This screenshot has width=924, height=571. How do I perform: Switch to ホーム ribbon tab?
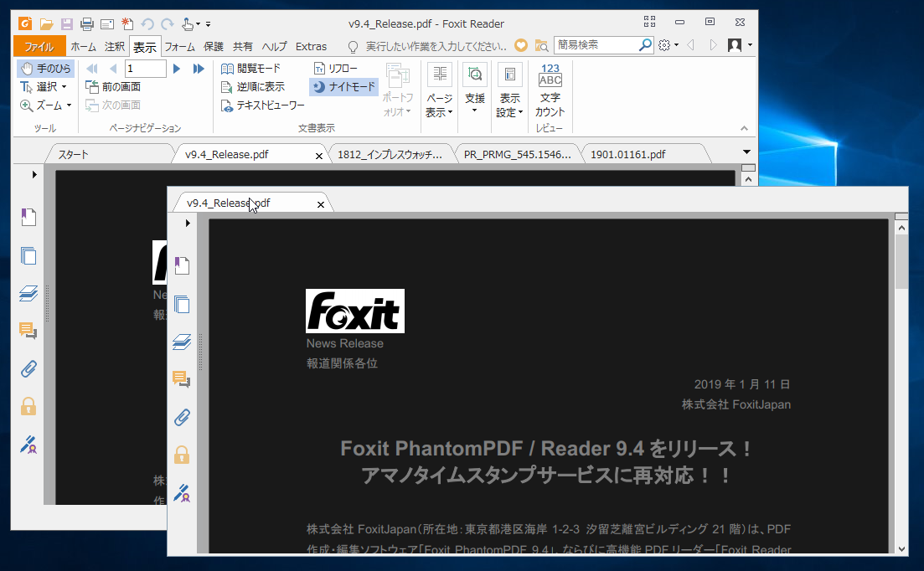(83, 47)
